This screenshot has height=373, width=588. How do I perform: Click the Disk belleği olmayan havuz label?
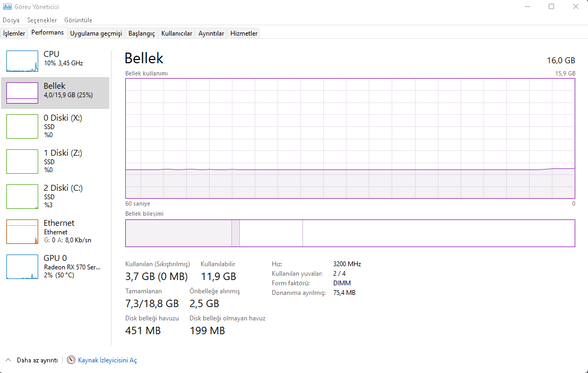point(227,318)
